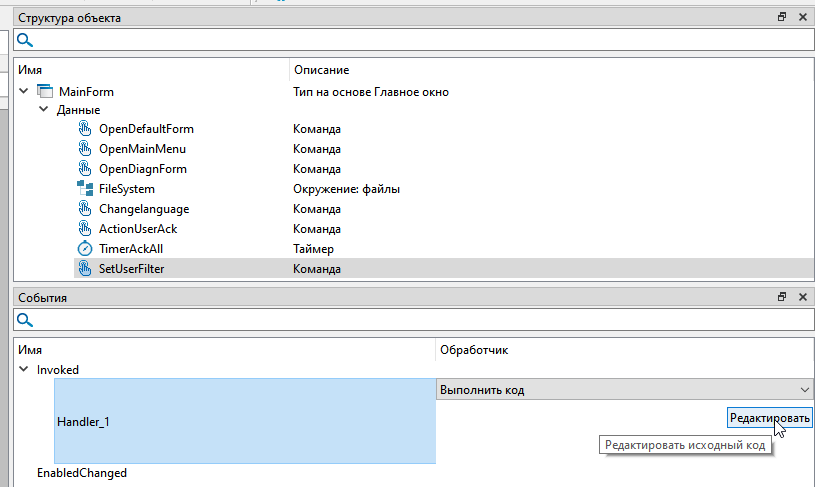Collapse the MainForm tree node
The image size is (817, 487).
(25, 92)
